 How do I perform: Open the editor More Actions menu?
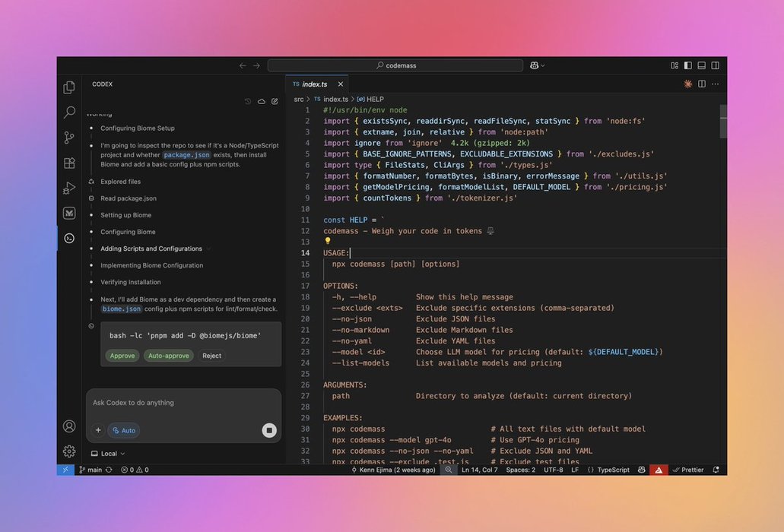716,84
